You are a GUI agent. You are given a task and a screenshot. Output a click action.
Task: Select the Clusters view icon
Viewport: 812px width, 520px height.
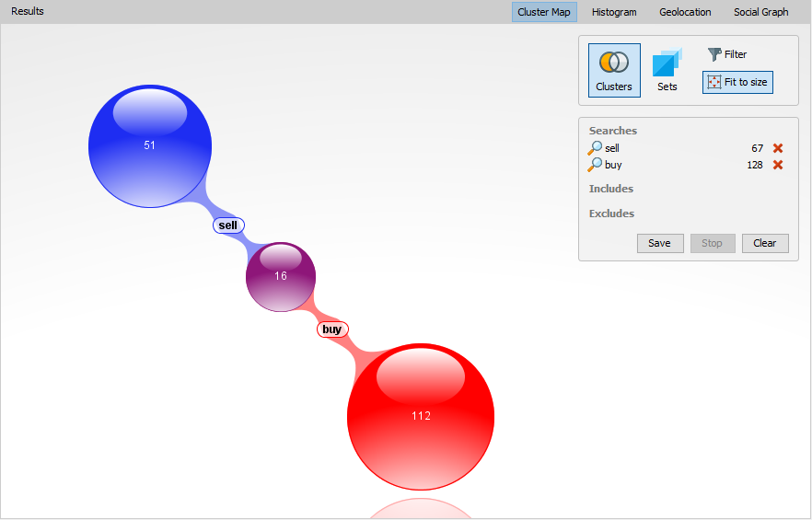pyautogui.click(x=614, y=70)
